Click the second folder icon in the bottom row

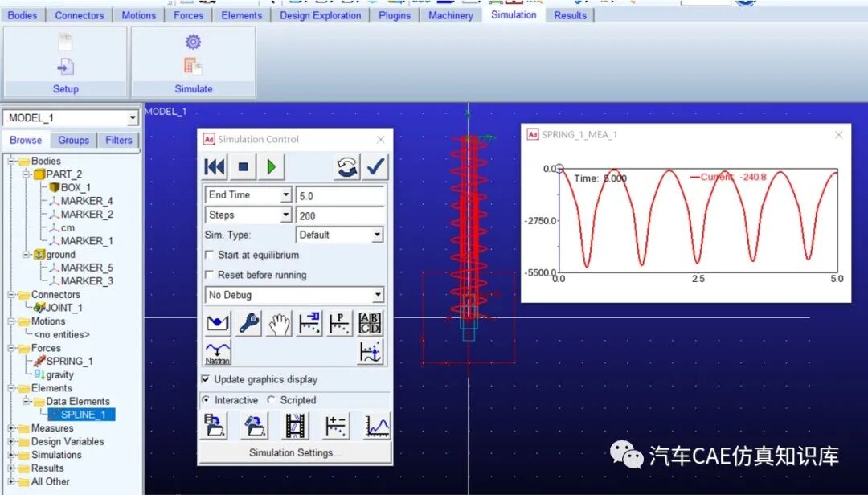(x=254, y=427)
